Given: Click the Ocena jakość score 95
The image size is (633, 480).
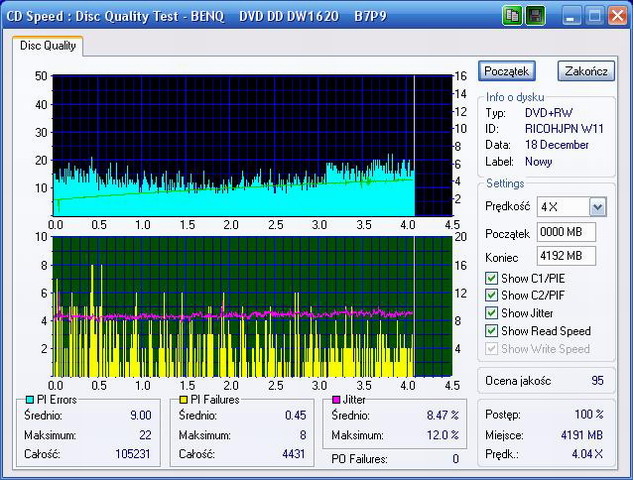Looking at the screenshot, I should tap(597, 380).
